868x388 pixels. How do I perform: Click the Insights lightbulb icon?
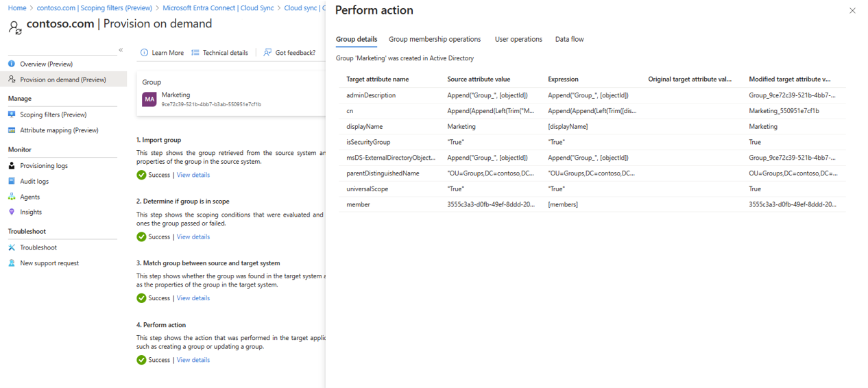12,212
